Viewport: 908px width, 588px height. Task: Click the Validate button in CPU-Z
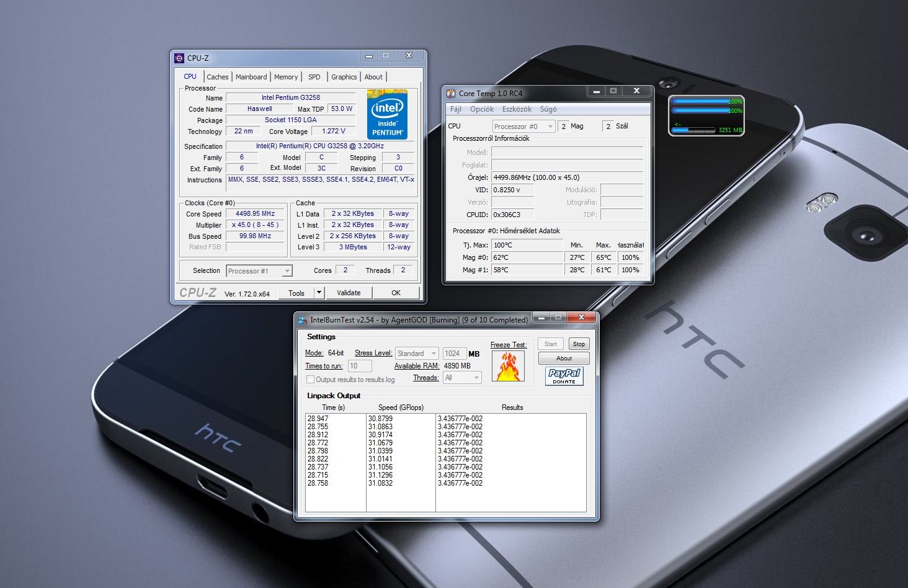click(349, 293)
